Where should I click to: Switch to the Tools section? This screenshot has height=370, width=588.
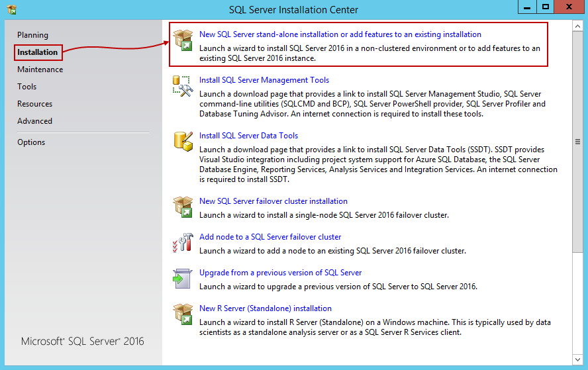pos(26,87)
